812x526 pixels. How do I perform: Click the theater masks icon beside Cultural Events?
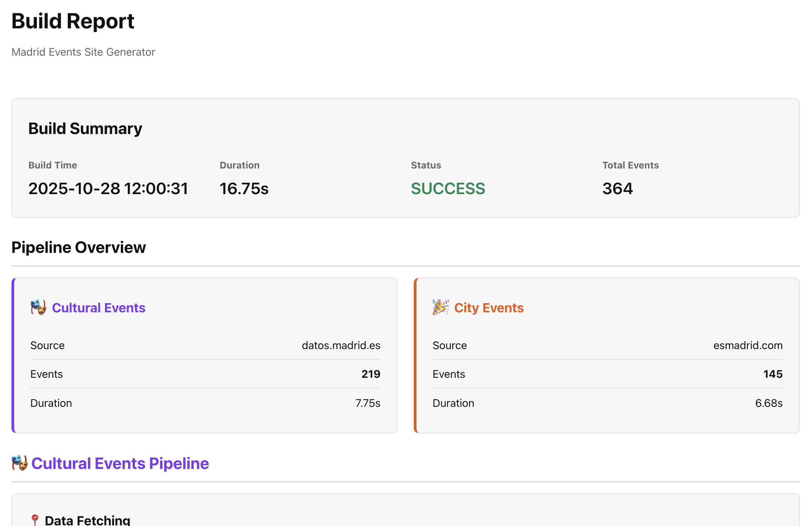click(x=38, y=308)
